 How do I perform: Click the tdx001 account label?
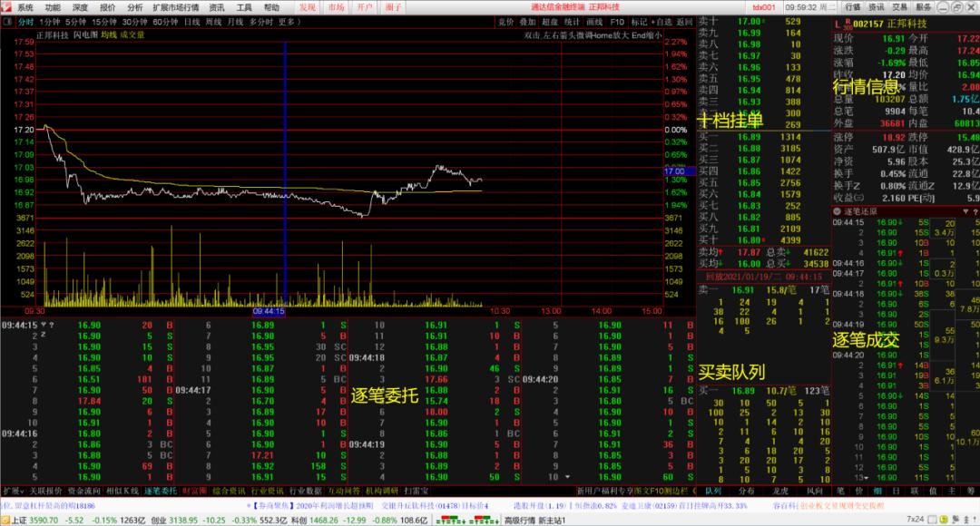tap(764, 7)
